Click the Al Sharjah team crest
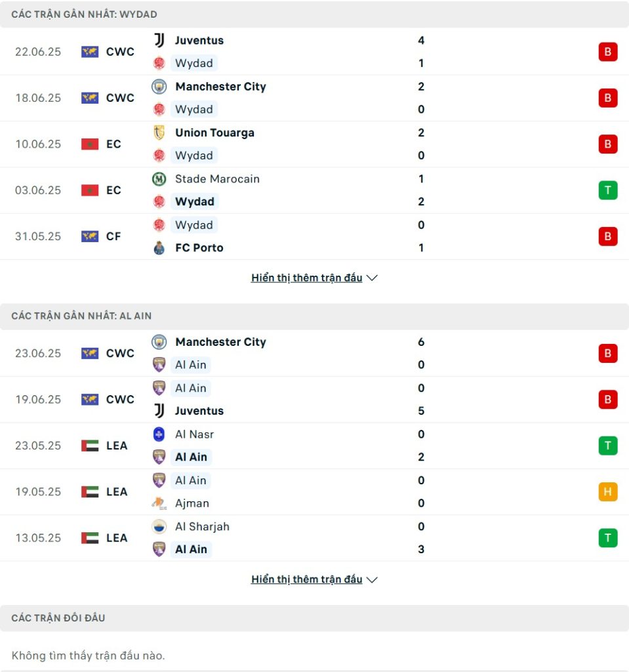629x672 pixels. pyautogui.click(x=159, y=526)
